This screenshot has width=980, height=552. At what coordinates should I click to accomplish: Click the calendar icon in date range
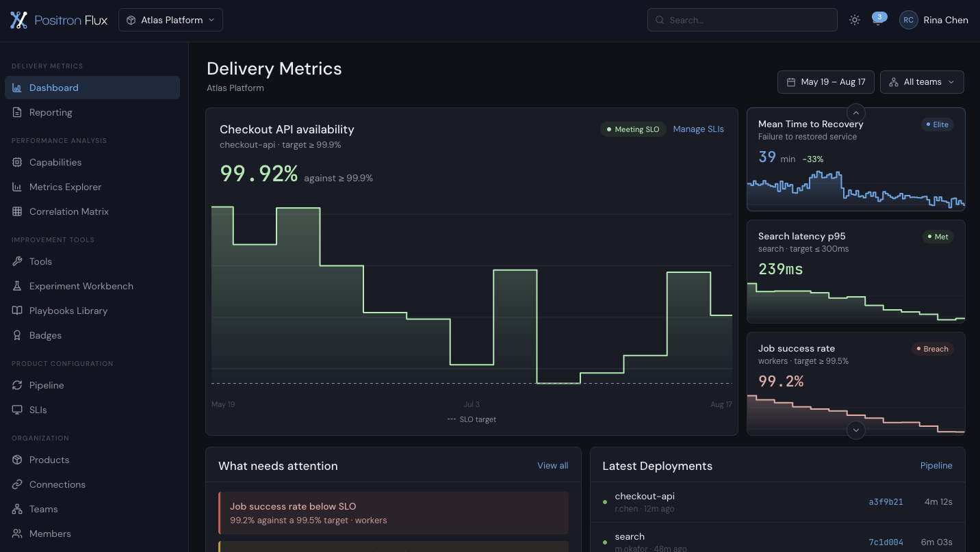[791, 82]
